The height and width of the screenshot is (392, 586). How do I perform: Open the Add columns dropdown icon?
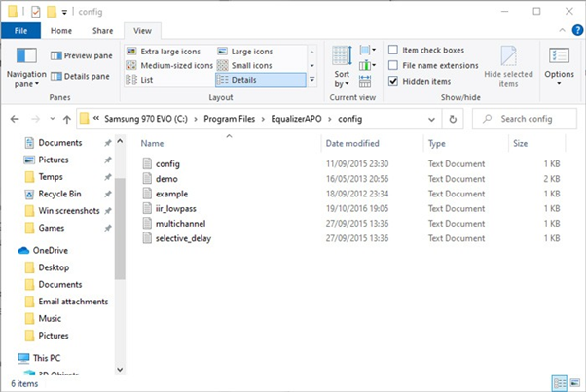click(x=367, y=66)
